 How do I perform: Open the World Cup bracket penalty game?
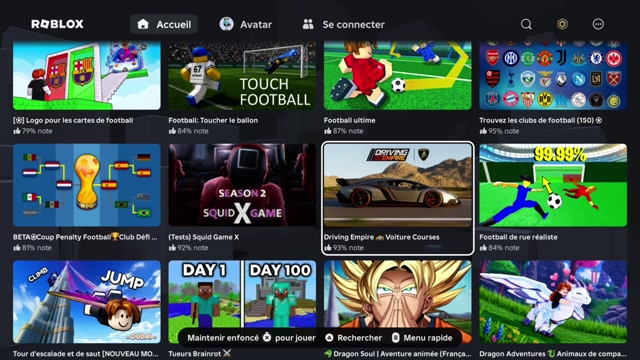point(87,185)
